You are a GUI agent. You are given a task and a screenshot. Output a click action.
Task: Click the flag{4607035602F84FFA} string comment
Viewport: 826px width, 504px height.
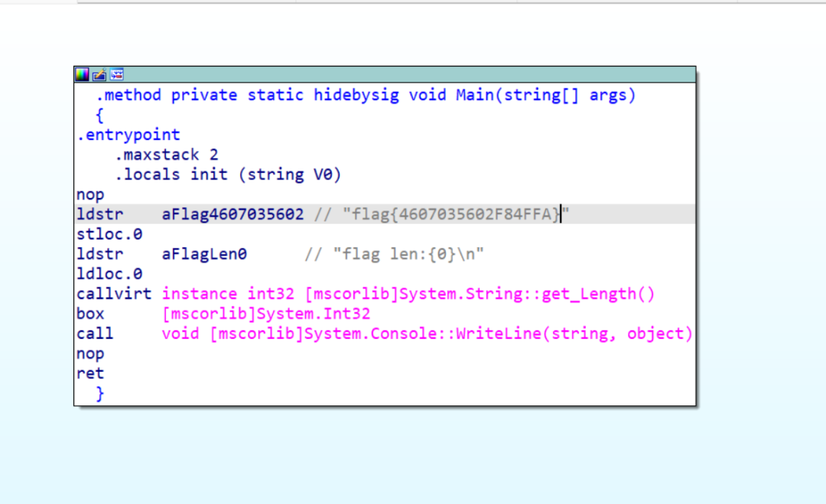(456, 214)
